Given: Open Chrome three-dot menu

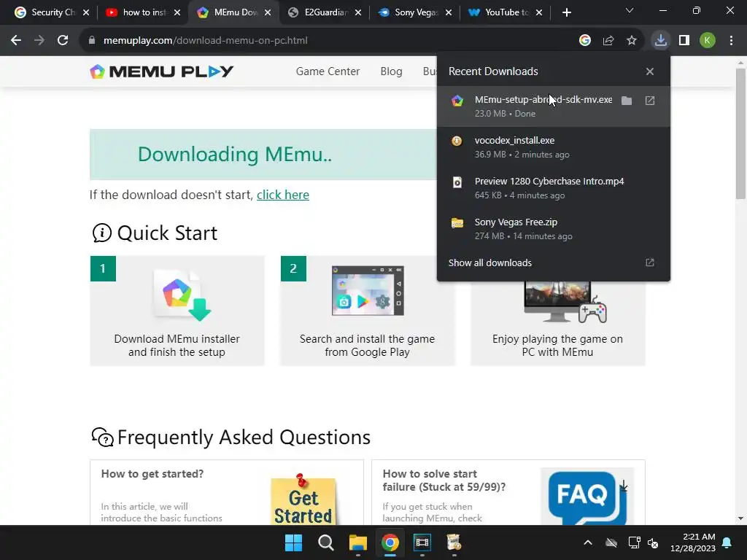Looking at the screenshot, I should pos(731,41).
